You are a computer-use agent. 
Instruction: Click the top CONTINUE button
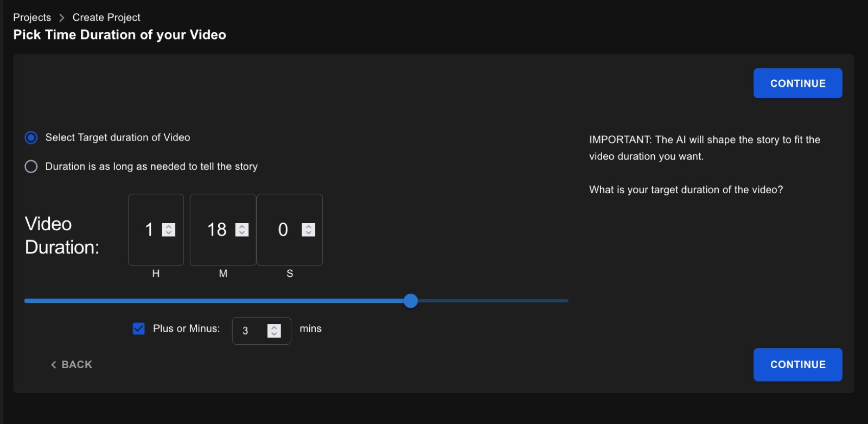797,83
